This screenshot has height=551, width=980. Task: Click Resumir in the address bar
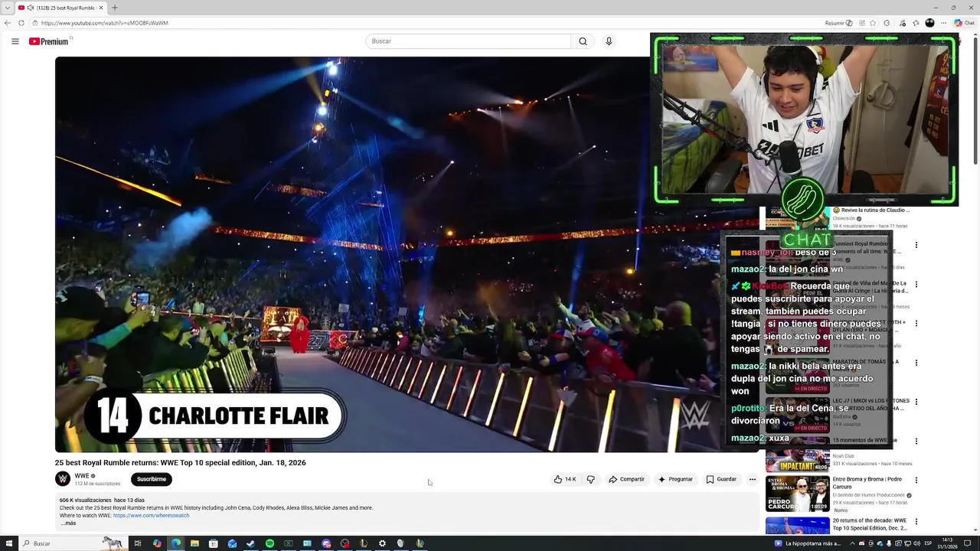click(838, 23)
